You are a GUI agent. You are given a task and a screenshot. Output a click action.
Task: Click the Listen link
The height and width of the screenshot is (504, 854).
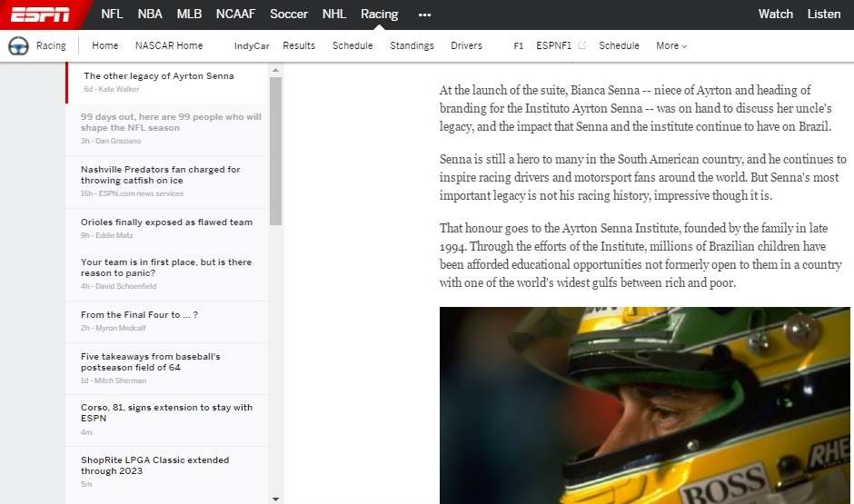click(824, 14)
